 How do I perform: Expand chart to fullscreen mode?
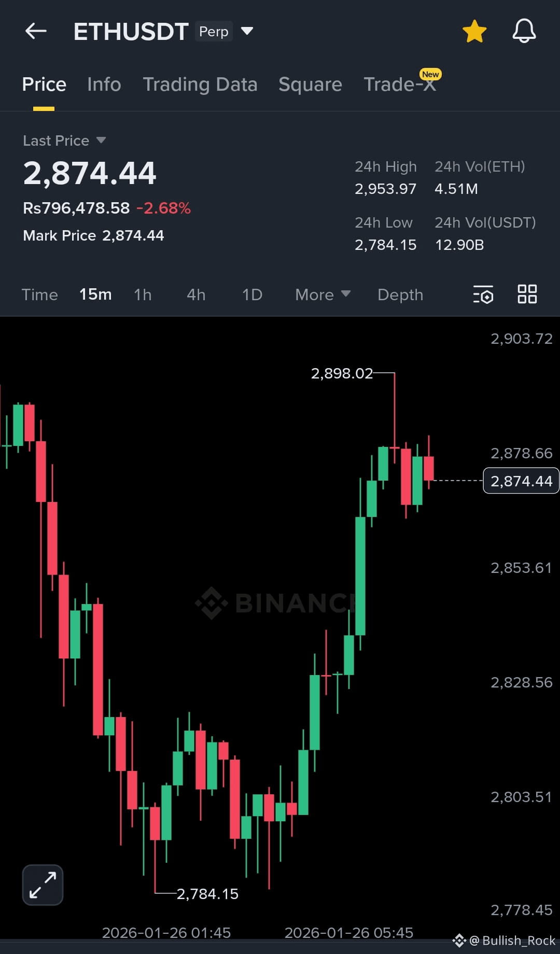click(x=41, y=885)
